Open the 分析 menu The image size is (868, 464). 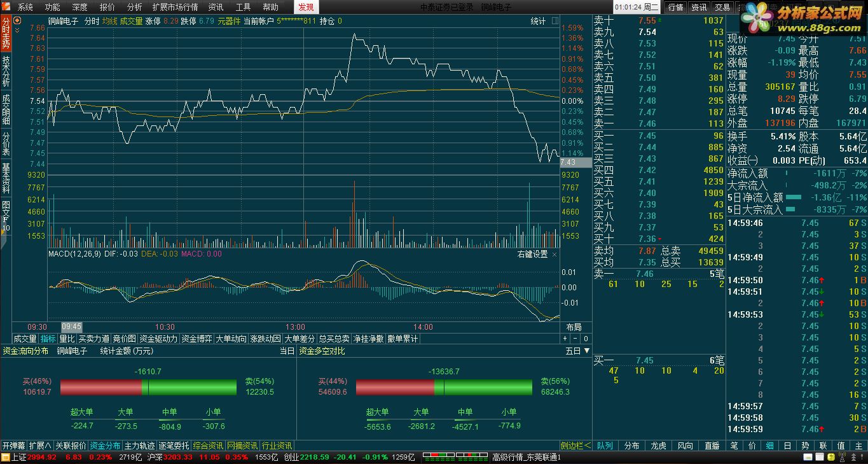(x=134, y=7)
